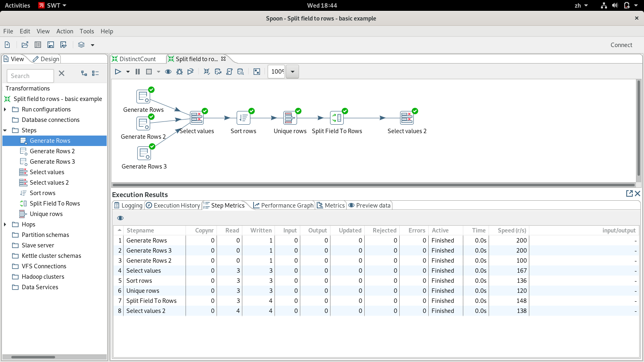This screenshot has width=644, height=362.
Task: Open the Tools menu
Action: [87, 31]
